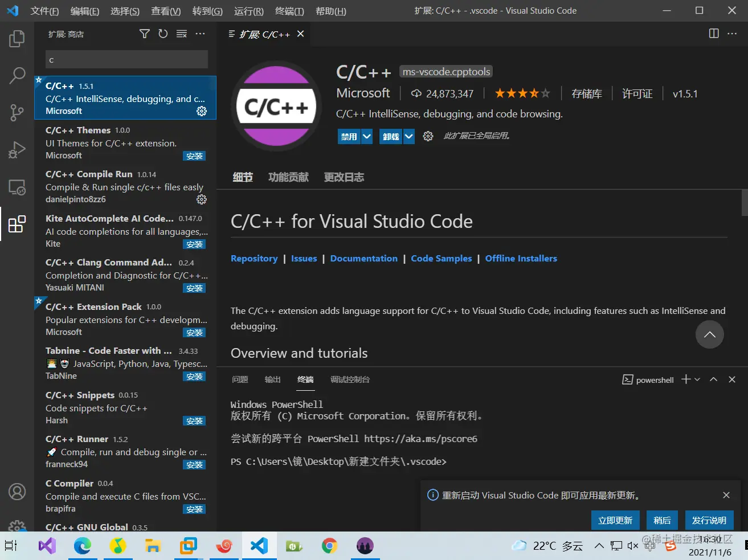The image size is (748, 560).
Task: Expand the terminal launch profile dropdown
Action: coord(697,379)
